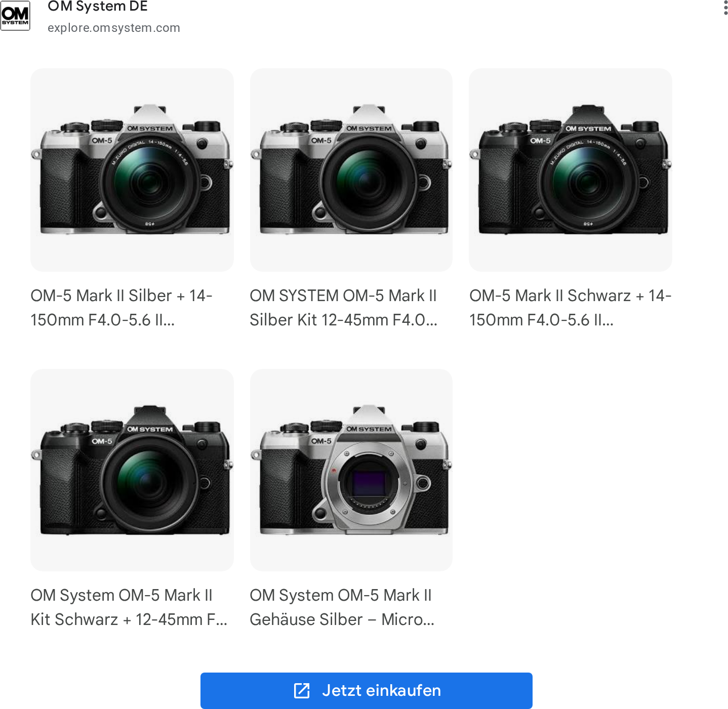Open the OM-5 Mark II Kit Schwarz title
728x709 pixels.
129,607
